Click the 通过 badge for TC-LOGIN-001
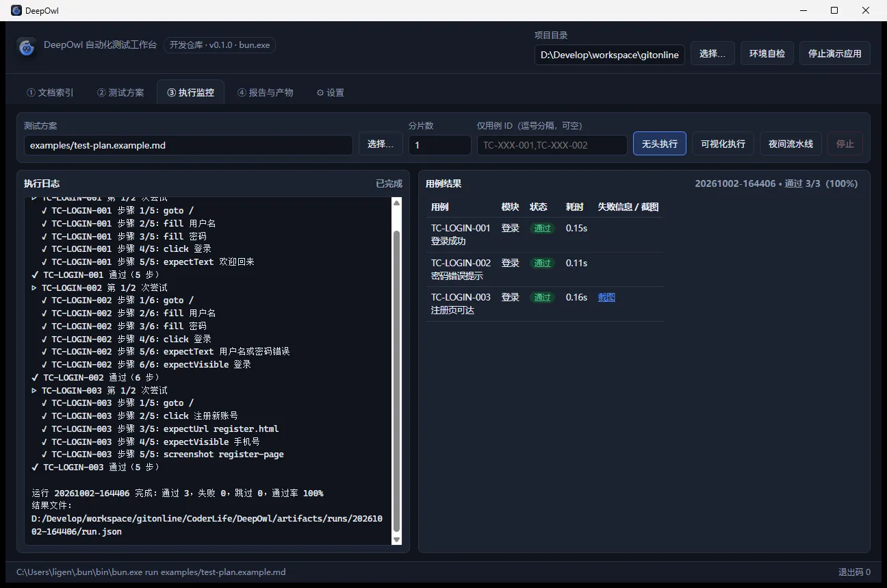 click(542, 228)
